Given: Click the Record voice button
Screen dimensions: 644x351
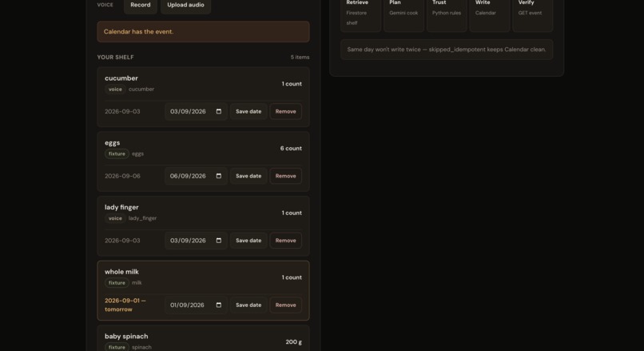Looking at the screenshot, I should pyautogui.click(x=141, y=5).
